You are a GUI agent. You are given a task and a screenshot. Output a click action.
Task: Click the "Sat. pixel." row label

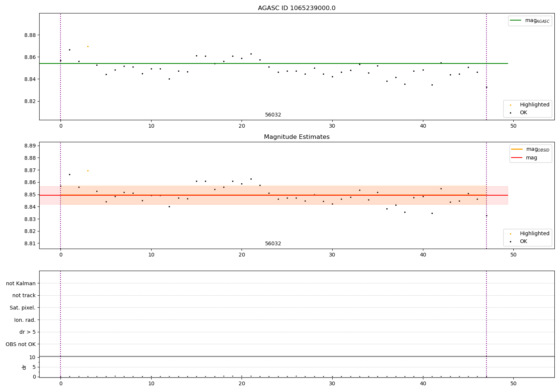point(23,308)
